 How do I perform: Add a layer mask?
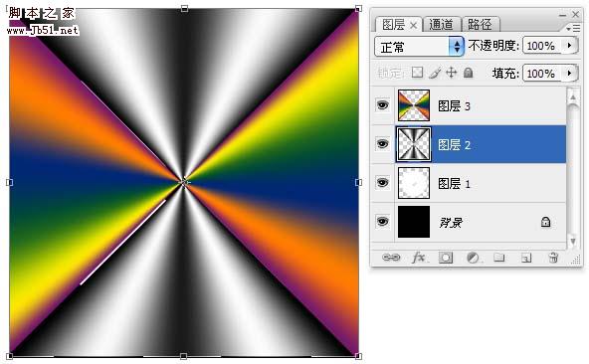(446, 258)
